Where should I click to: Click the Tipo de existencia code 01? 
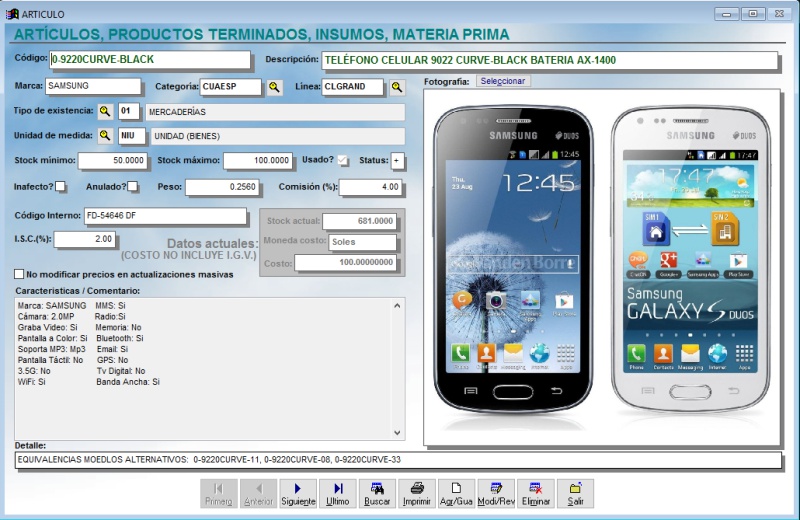[x=129, y=111]
